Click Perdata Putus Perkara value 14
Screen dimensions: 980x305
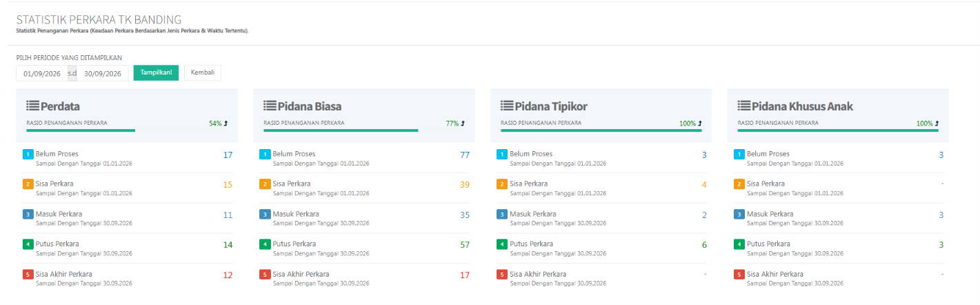click(x=228, y=245)
